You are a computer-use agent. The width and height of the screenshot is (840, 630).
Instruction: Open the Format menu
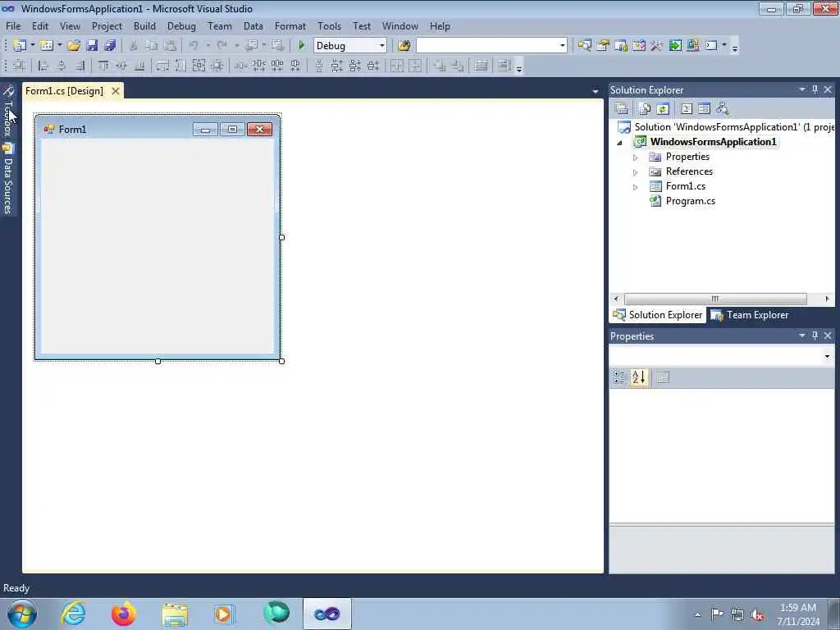click(290, 25)
